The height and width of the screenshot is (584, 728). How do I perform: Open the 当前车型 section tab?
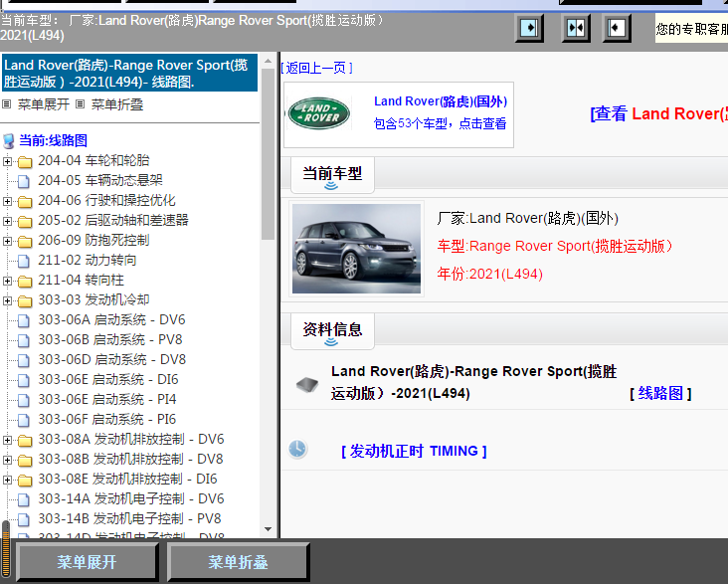coord(332,175)
